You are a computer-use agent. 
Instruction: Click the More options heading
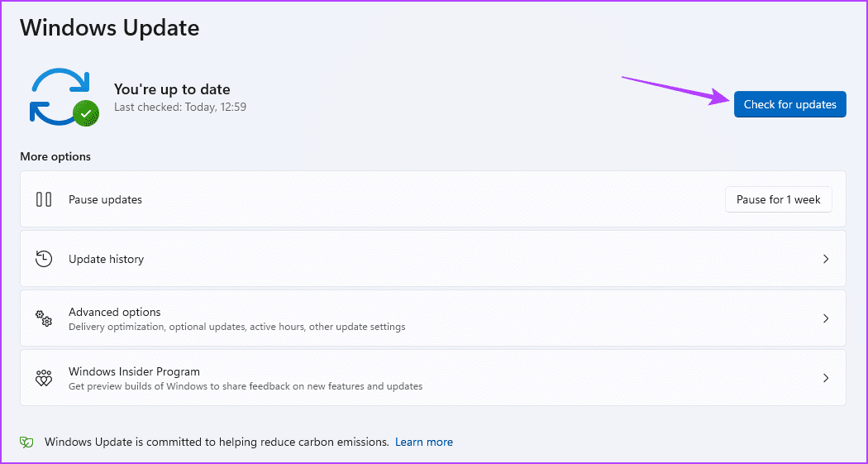click(x=55, y=156)
